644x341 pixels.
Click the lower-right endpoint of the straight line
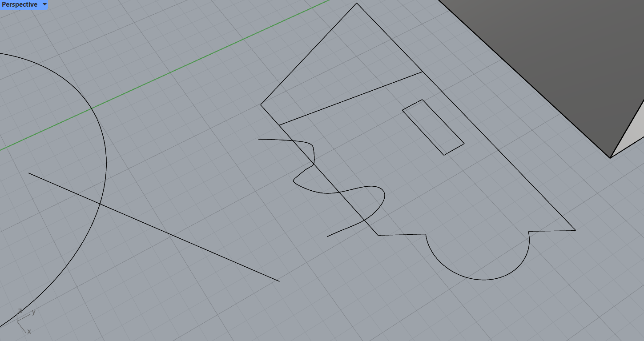[279, 281]
